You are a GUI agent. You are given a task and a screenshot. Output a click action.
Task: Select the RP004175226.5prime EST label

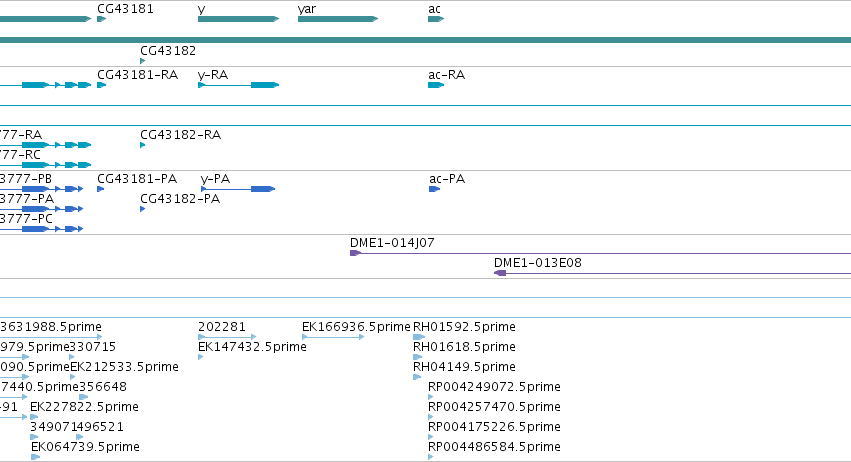(494, 427)
